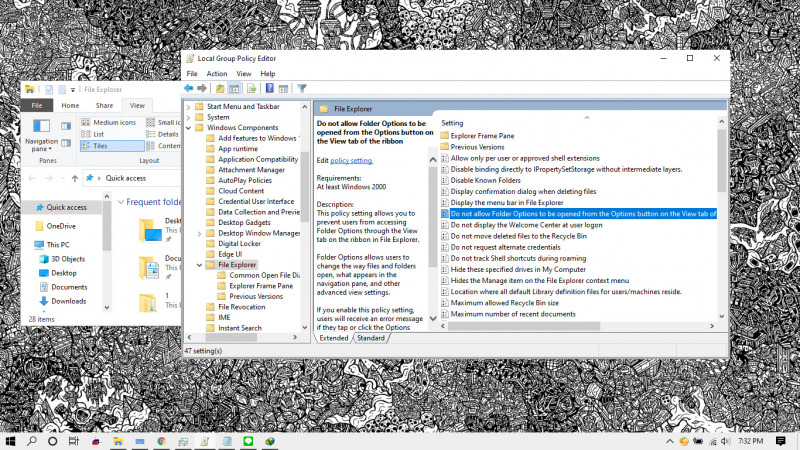Open View menu in Group Policy Editor
The height and width of the screenshot is (450, 800).
[x=244, y=73]
